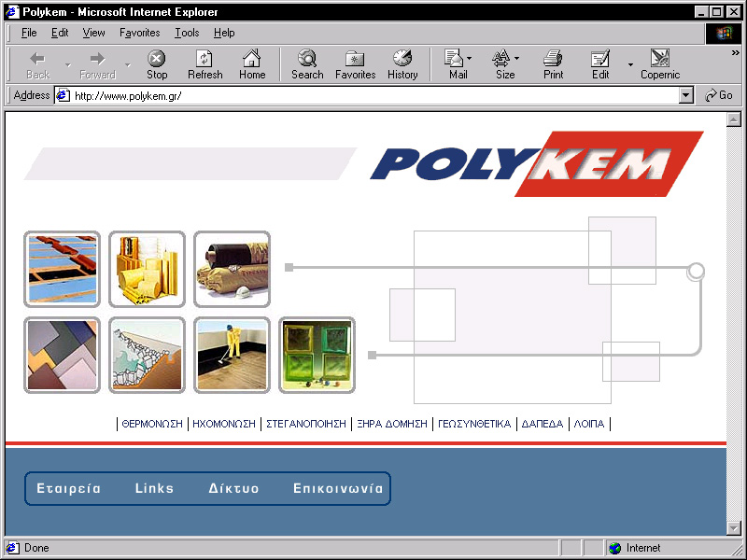Click the geosynthetics slope diagram thumbnail
This screenshot has height=560, width=747.
[147, 355]
